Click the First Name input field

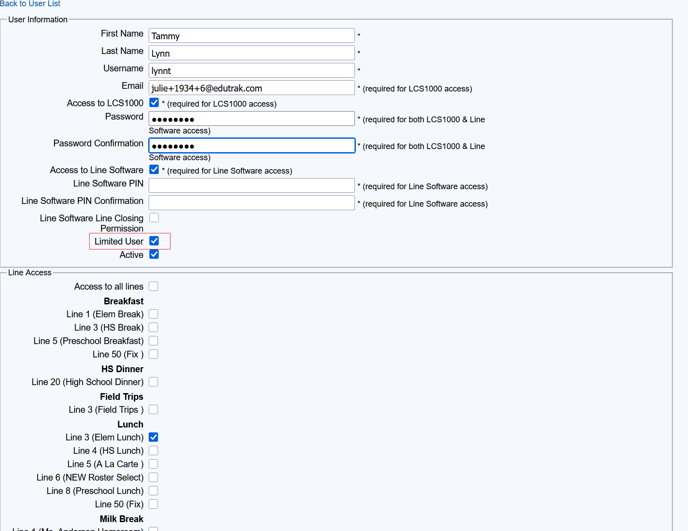[251, 36]
